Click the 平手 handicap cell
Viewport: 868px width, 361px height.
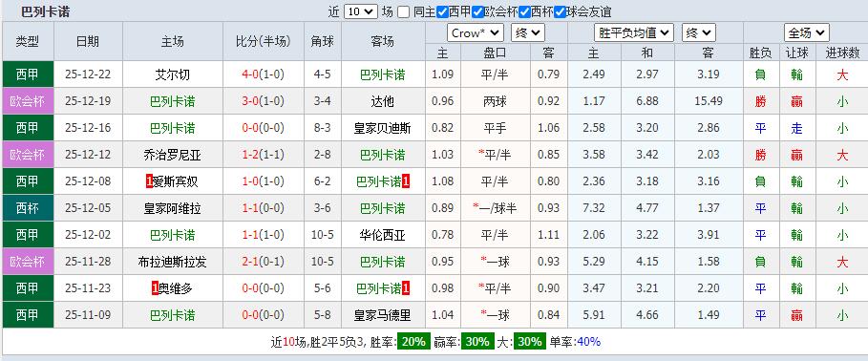tap(496, 128)
